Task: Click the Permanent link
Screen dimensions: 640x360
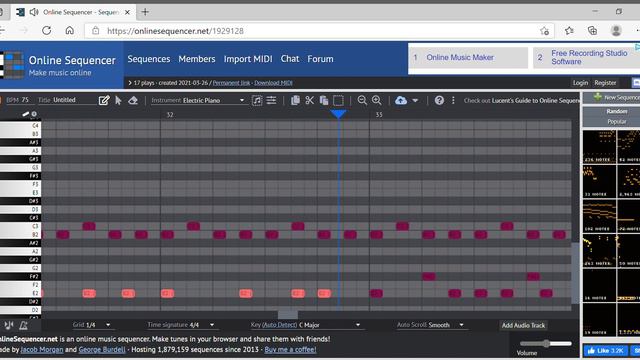Action: click(231, 83)
